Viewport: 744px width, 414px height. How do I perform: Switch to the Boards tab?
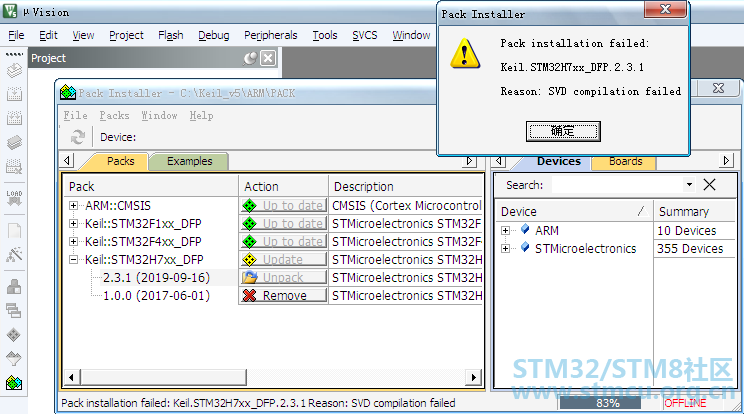625,161
